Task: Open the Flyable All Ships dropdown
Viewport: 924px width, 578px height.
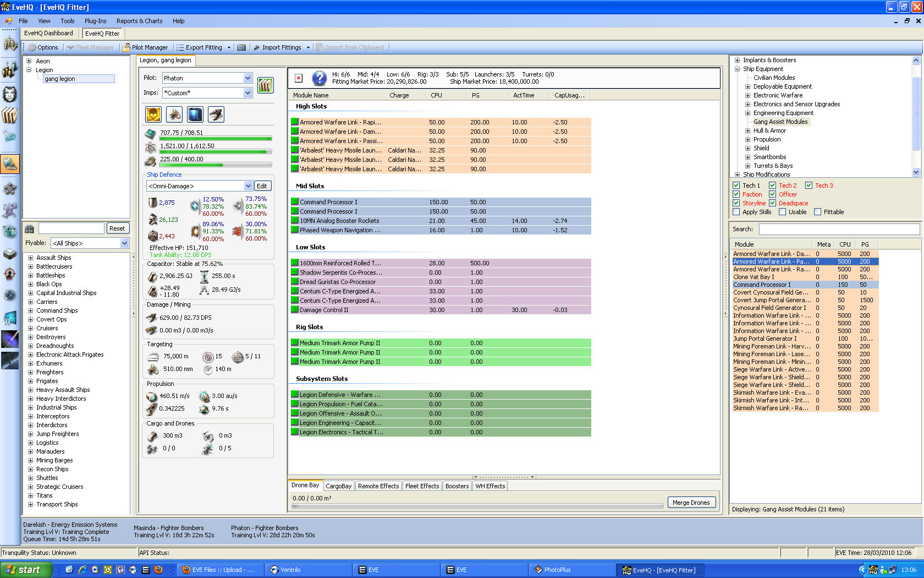Action: [x=90, y=243]
